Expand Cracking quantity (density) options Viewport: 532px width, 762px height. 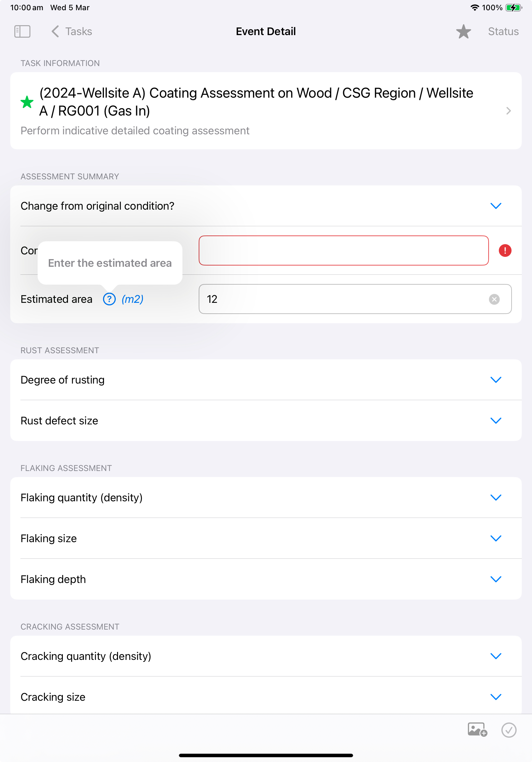(266, 656)
